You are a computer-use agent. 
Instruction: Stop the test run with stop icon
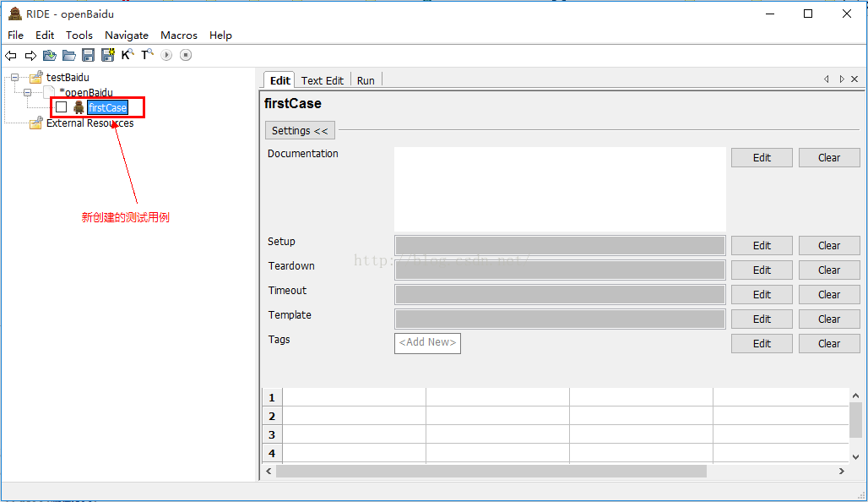coord(186,55)
